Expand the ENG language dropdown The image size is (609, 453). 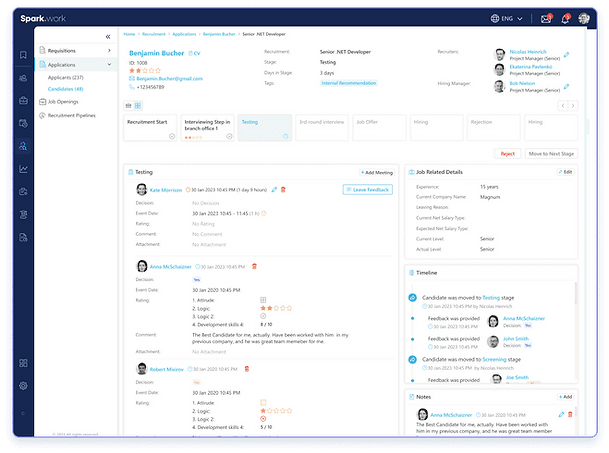511,19
